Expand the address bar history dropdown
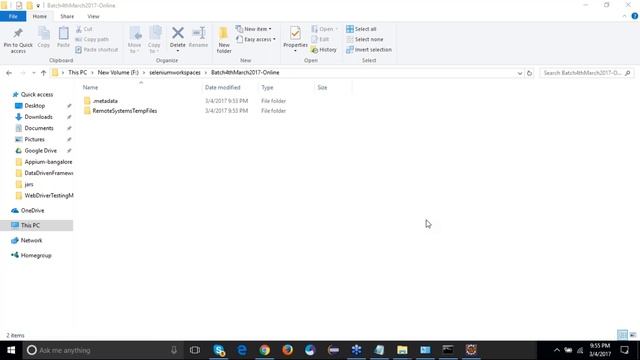Image resolution: width=640 pixels, height=360 pixels. coord(520,73)
